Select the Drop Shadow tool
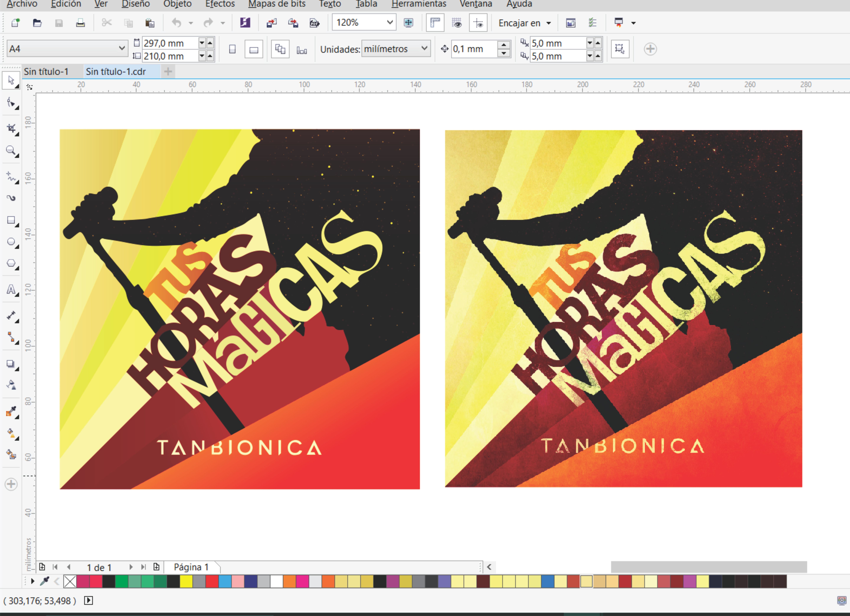This screenshot has width=850, height=616. (x=11, y=364)
